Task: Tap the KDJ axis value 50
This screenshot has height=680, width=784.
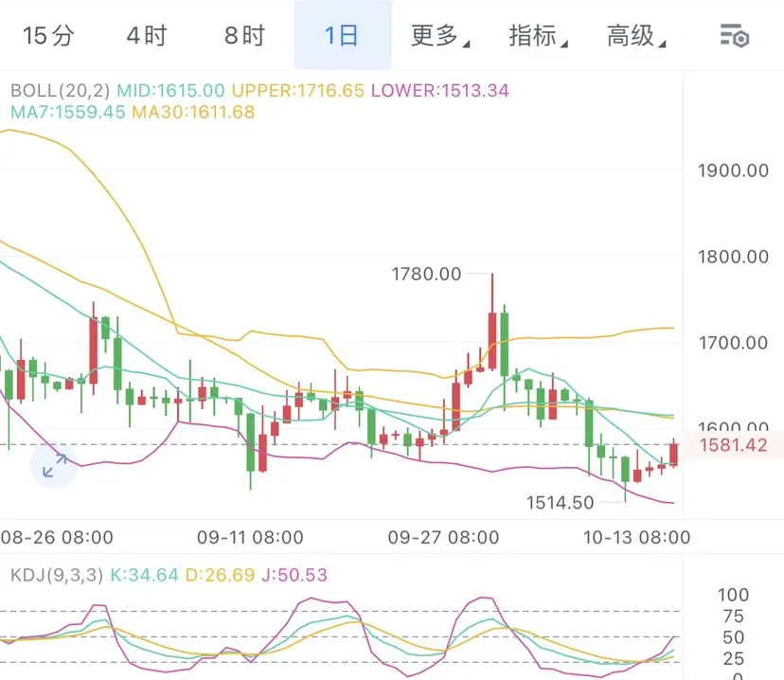Action: [733, 637]
